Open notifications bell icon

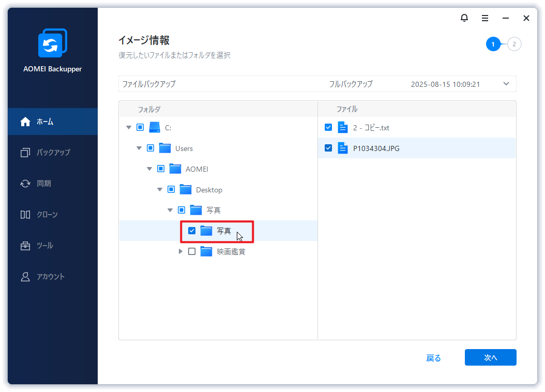coord(464,18)
